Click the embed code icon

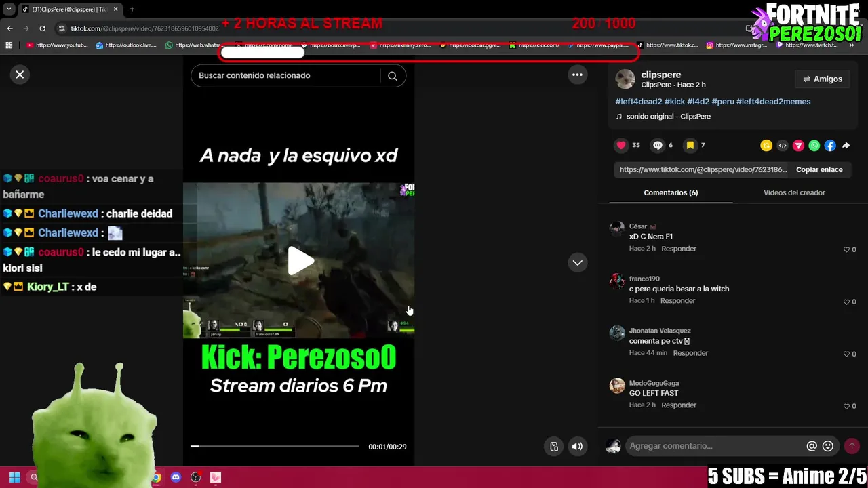pos(783,146)
